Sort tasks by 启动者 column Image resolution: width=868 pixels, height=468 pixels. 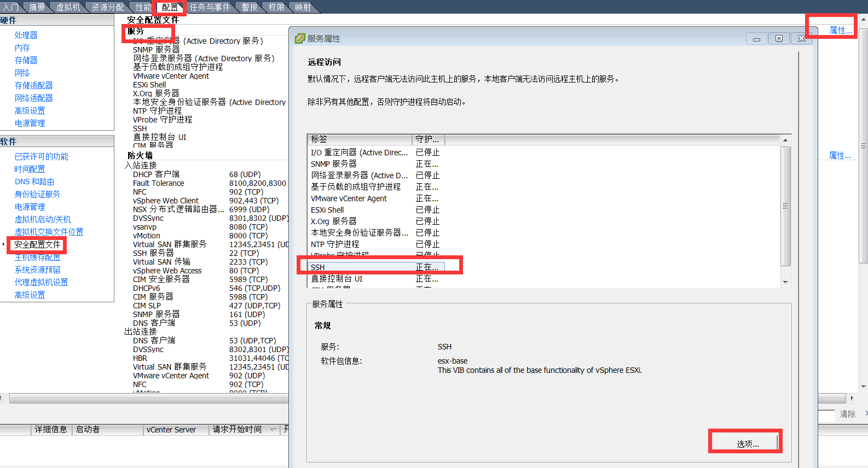(107, 430)
